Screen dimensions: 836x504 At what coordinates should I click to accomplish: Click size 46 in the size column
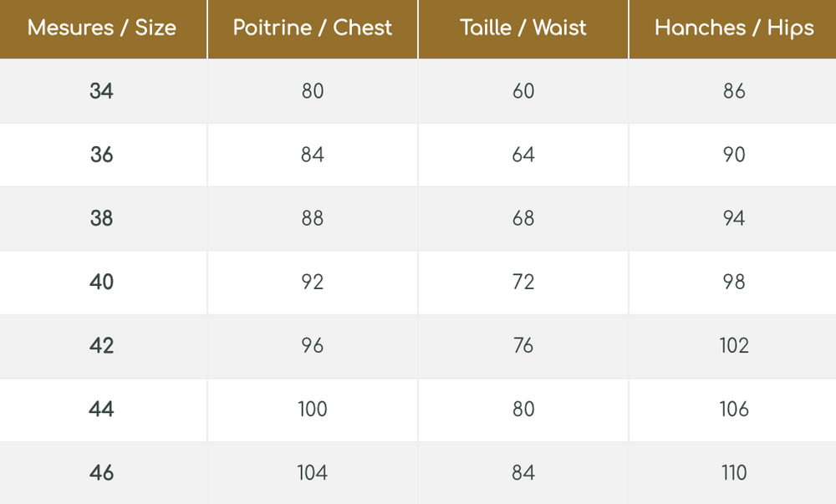[x=102, y=472]
